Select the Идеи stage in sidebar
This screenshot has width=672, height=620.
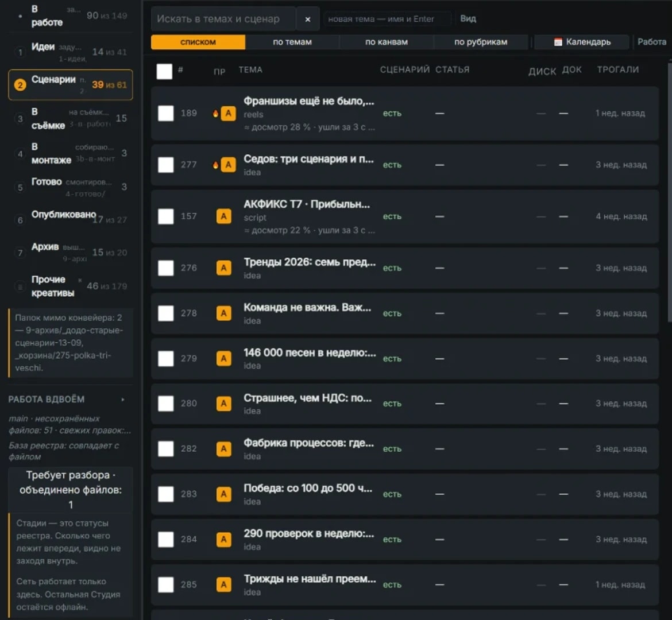click(70, 52)
